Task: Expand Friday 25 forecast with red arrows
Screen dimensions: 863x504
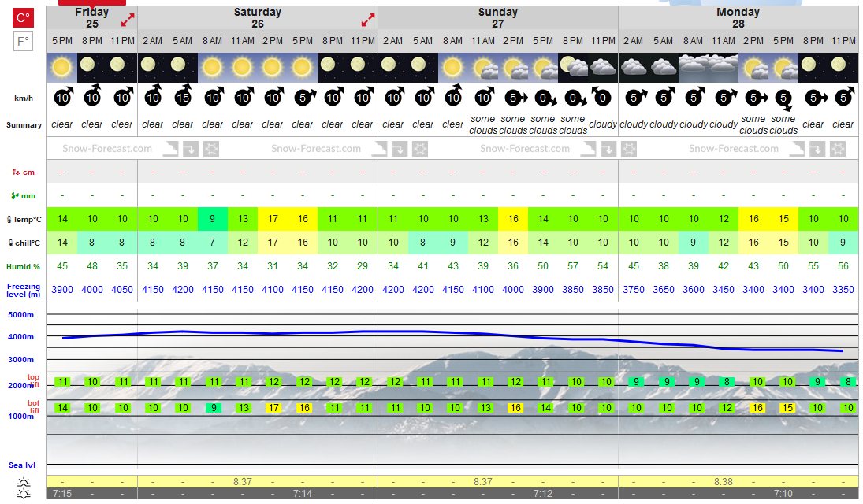Action: [128, 20]
